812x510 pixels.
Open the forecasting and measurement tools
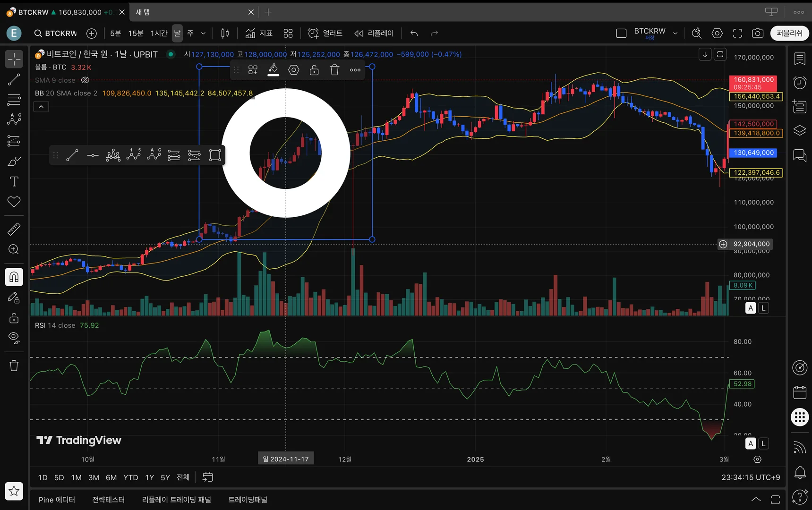pos(14,140)
